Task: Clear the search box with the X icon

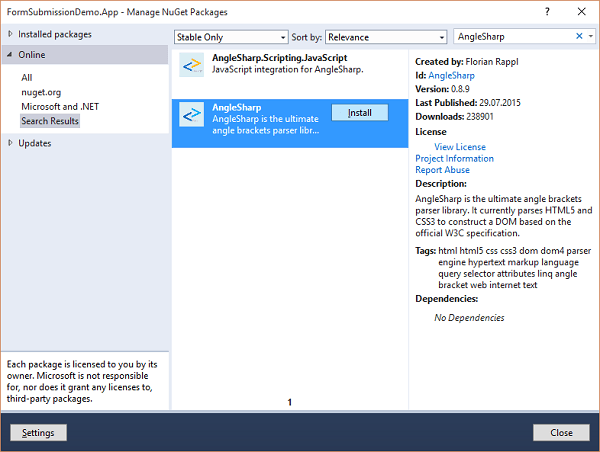Action: (x=579, y=36)
